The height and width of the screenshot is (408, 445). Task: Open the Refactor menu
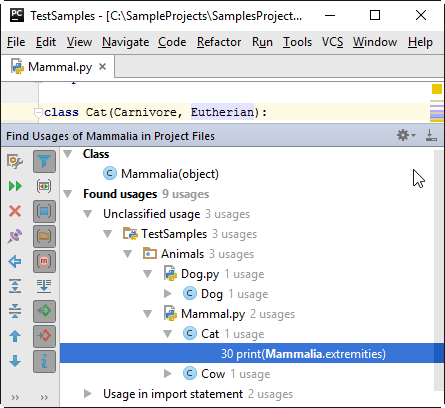(x=219, y=42)
